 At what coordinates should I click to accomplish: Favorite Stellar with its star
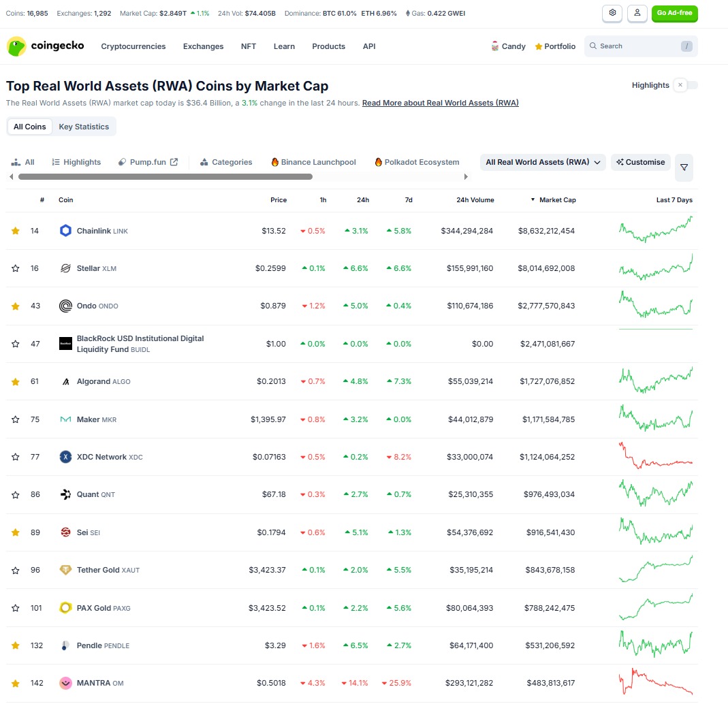click(x=15, y=268)
